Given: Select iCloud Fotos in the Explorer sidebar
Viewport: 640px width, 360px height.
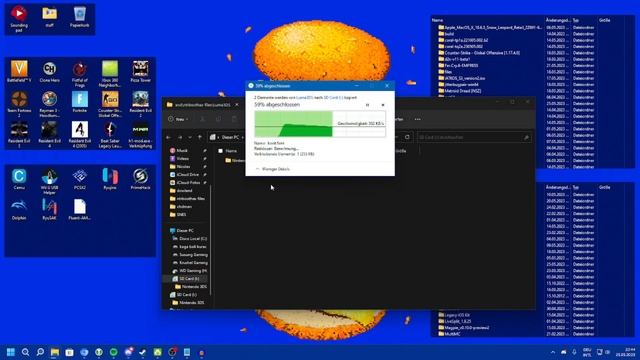Looking at the screenshot, I should pyautogui.click(x=187, y=182).
